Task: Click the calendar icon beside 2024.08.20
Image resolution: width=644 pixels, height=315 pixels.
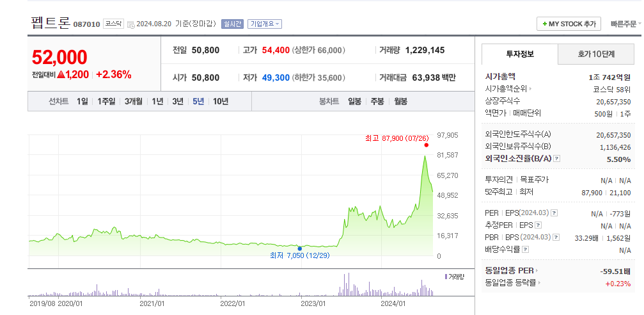Action: (130, 24)
